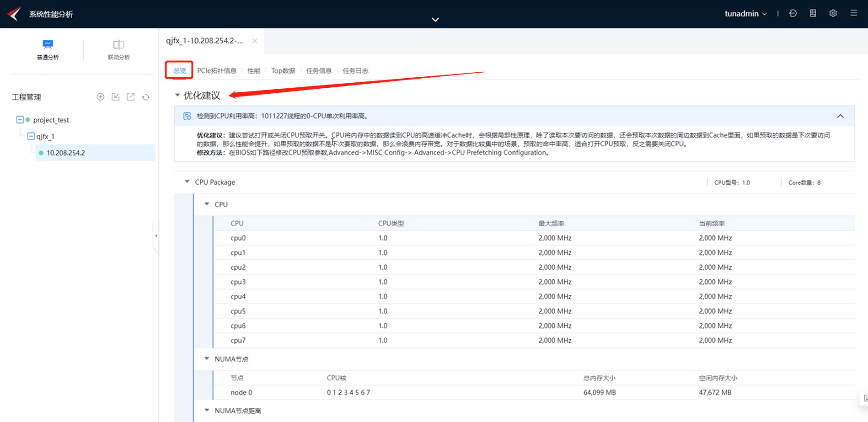Select project_test in the project tree

pos(51,120)
